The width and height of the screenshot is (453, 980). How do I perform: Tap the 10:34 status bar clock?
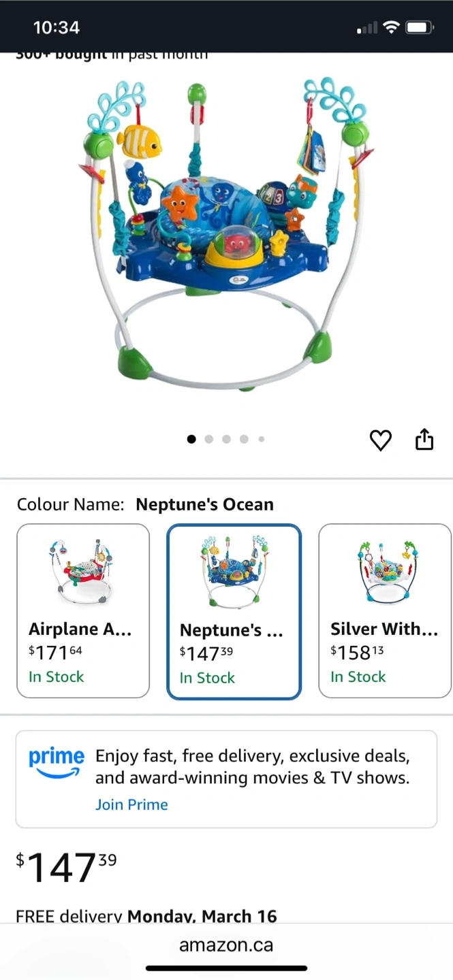(57, 27)
